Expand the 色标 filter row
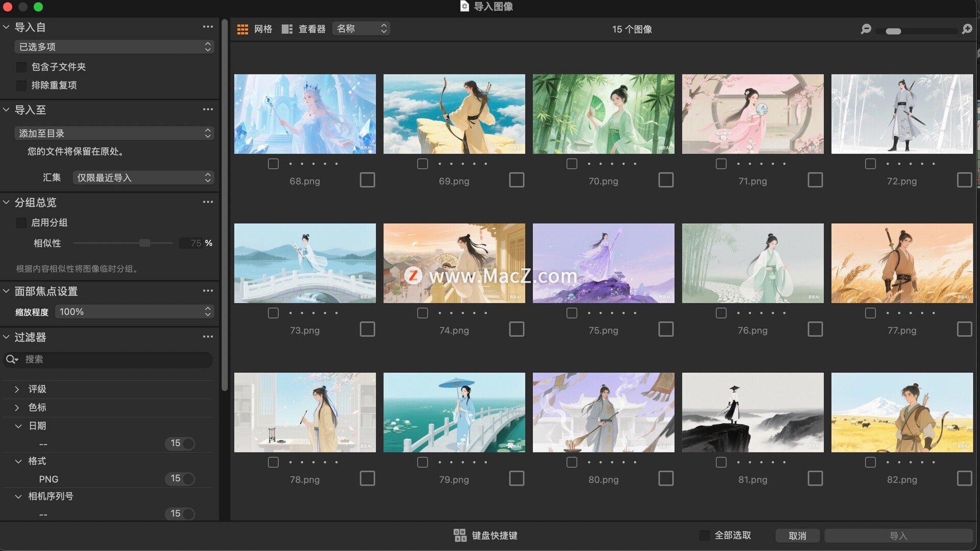980x551 pixels. [x=17, y=408]
